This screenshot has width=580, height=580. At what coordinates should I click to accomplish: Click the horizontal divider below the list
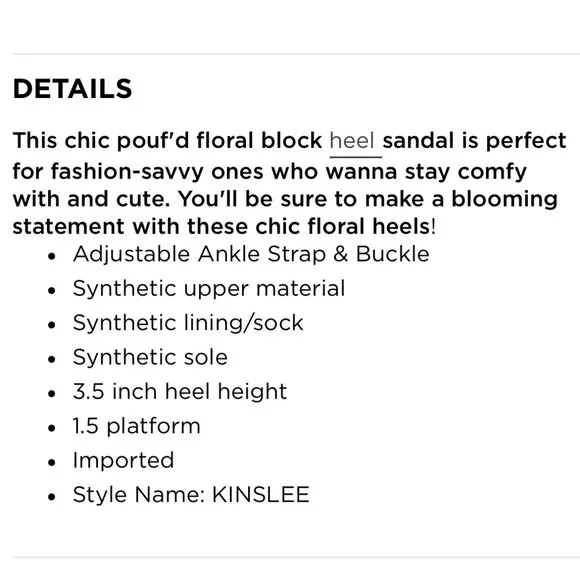click(x=296, y=557)
